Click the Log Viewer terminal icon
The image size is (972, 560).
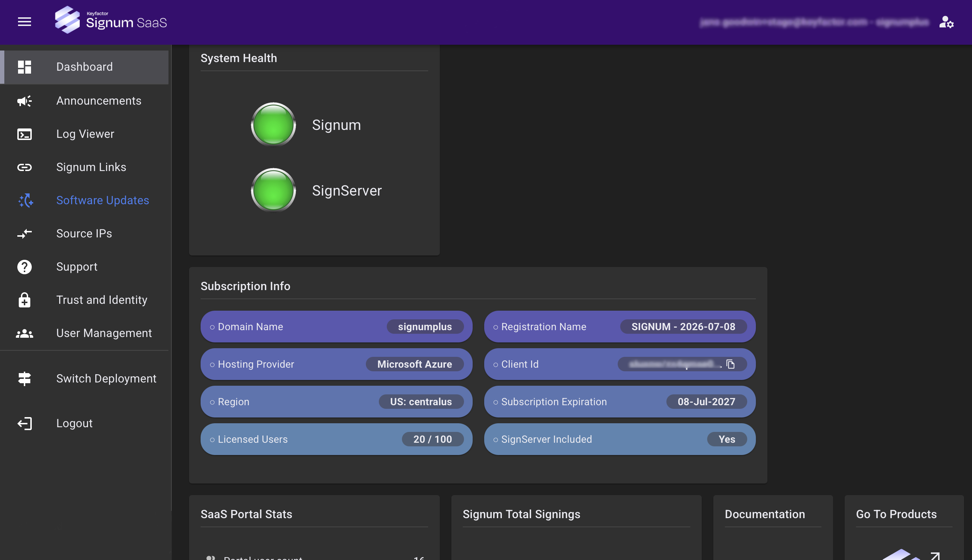tap(24, 134)
